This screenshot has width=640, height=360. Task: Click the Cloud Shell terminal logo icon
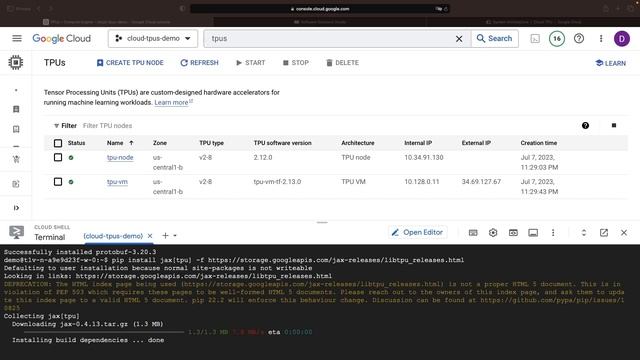pos(16,233)
